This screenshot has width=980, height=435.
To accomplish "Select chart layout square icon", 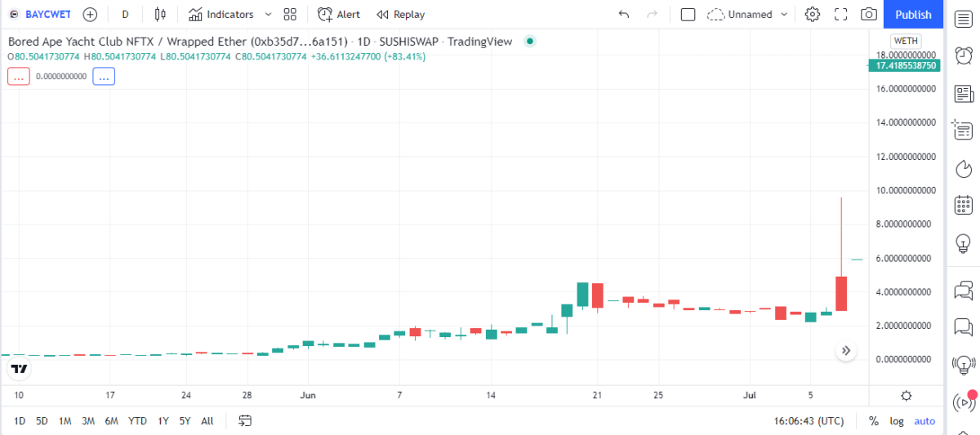I will click(688, 14).
